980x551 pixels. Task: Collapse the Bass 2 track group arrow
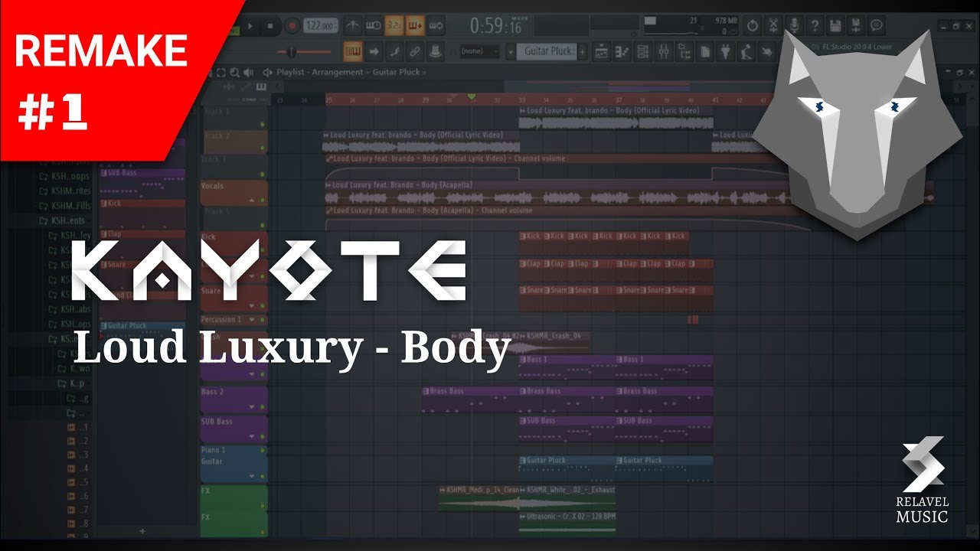pos(251,406)
